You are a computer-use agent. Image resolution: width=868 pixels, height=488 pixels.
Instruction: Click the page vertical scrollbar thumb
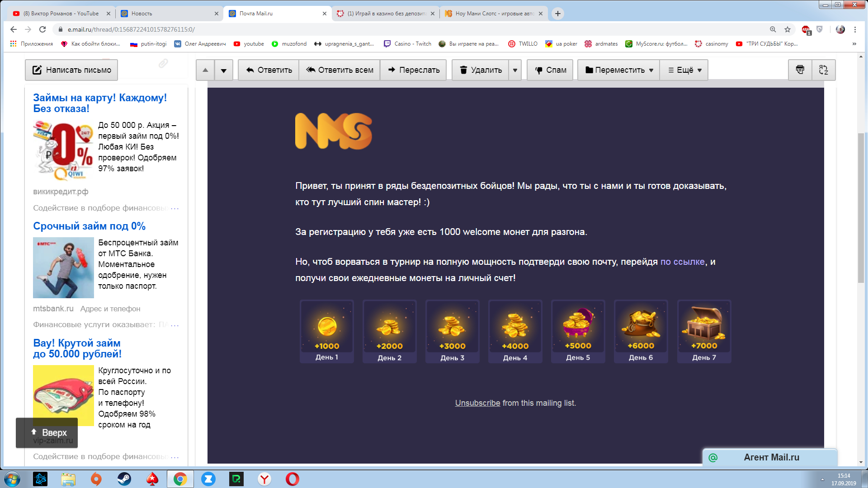coord(861,208)
